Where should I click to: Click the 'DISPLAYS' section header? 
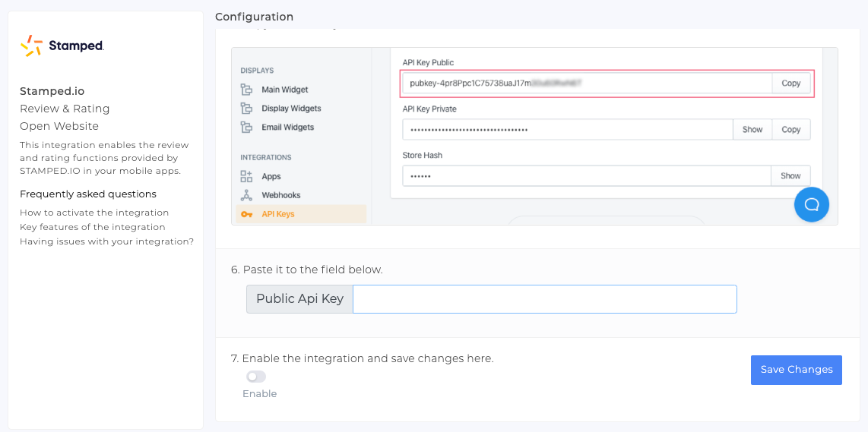257,71
